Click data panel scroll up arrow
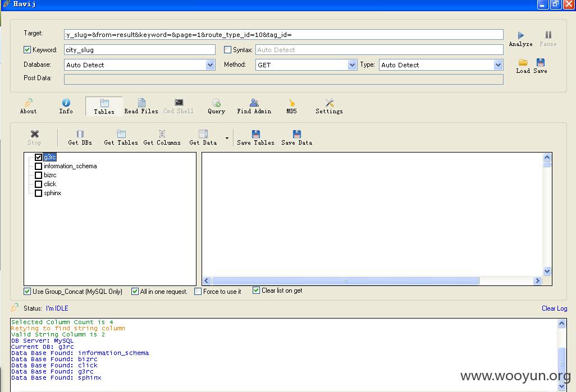 (547, 158)
